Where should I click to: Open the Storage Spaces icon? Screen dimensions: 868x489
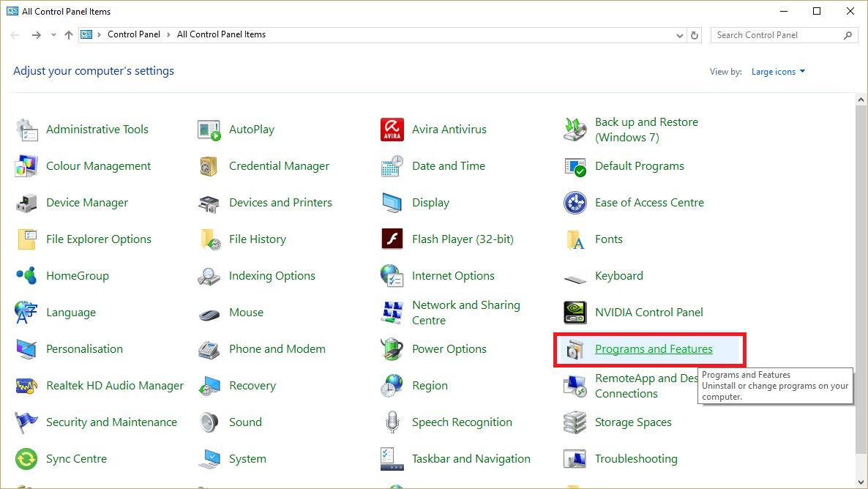coord(575,422)
